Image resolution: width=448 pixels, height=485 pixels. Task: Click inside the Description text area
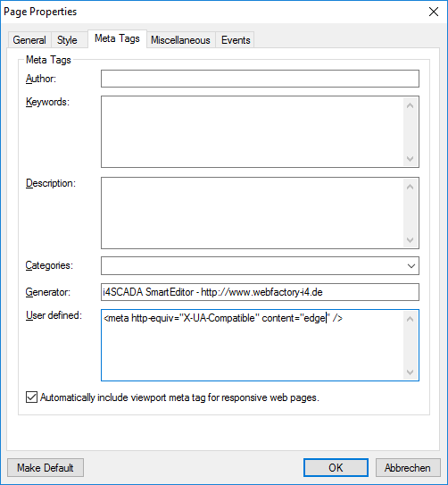(x=253, y=213)
